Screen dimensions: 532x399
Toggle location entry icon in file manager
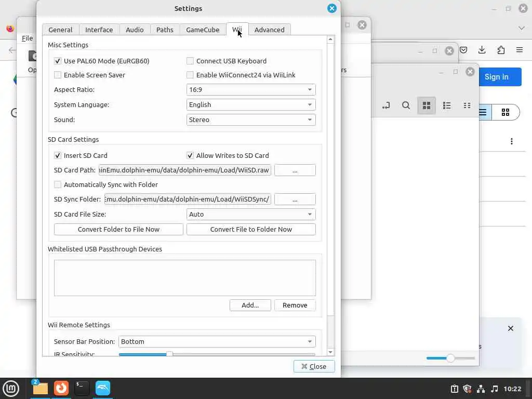coord(386,105)
